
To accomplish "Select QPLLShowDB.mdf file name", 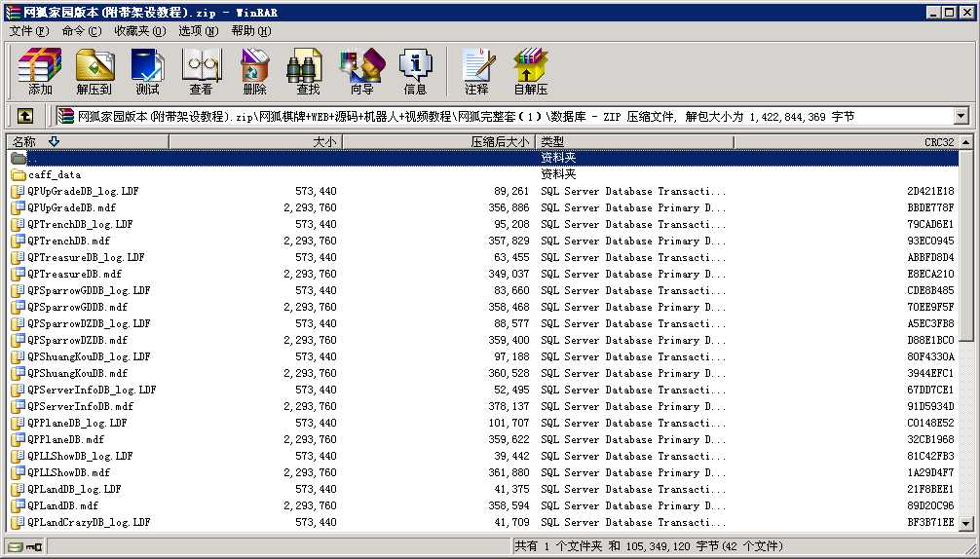I will [x=69, y=472].
